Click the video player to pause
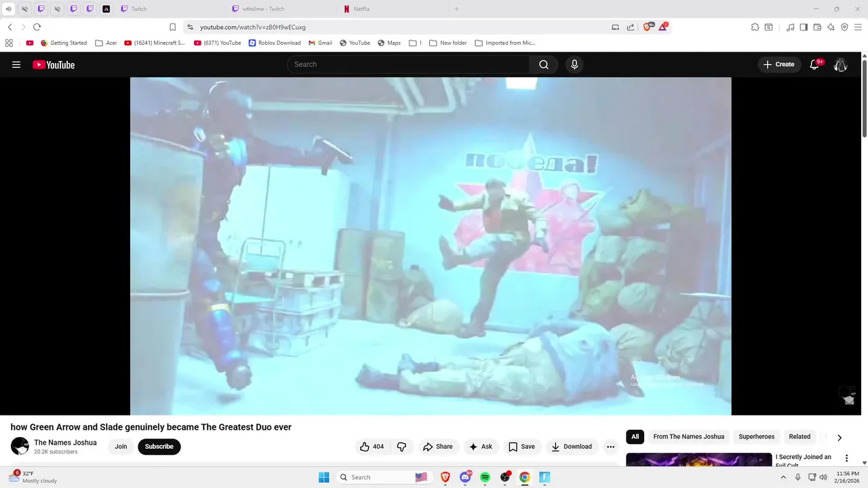Screen dimensions: 868x488 [x=431, y=245]
